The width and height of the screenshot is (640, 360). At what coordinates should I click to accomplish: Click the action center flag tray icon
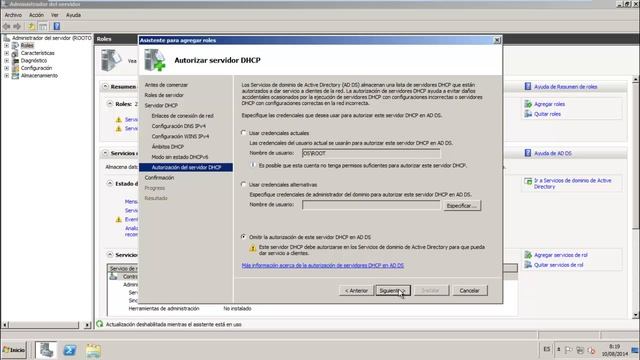point(569,350)
